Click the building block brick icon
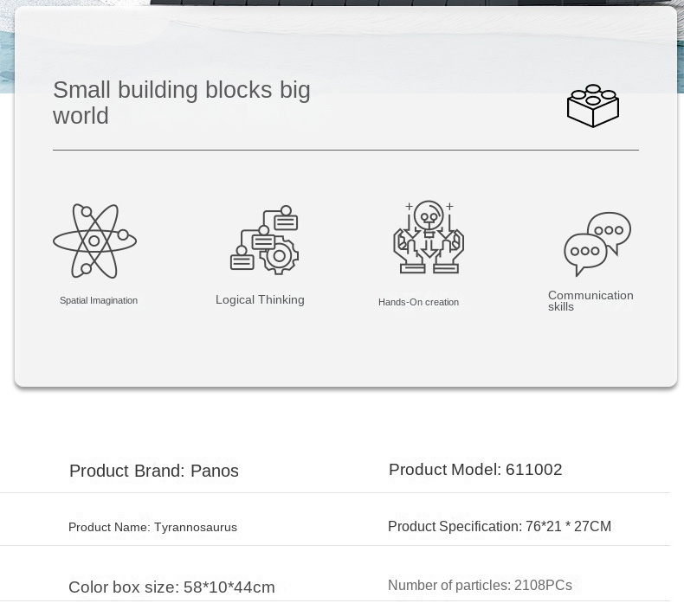684x616 pixels. coord(593,106)
